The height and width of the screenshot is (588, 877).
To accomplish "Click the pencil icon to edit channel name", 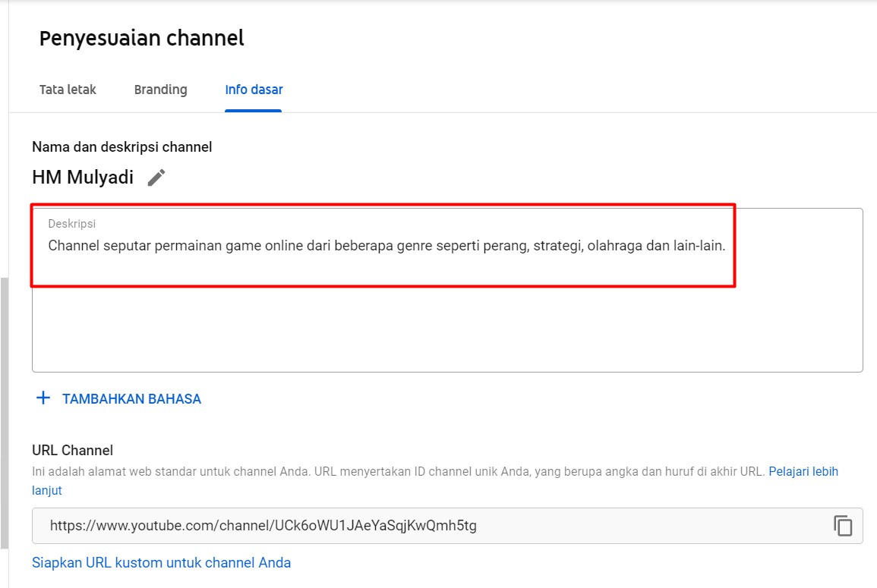I will 156,178.
